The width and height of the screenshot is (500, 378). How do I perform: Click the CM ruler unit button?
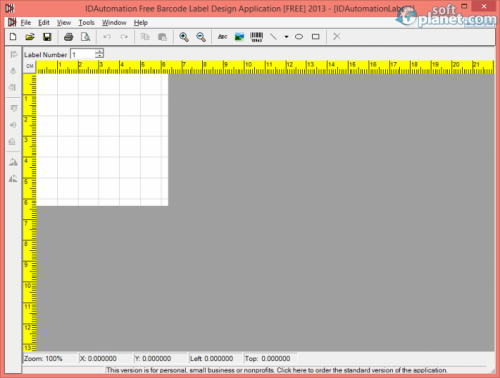coord(30,66)
